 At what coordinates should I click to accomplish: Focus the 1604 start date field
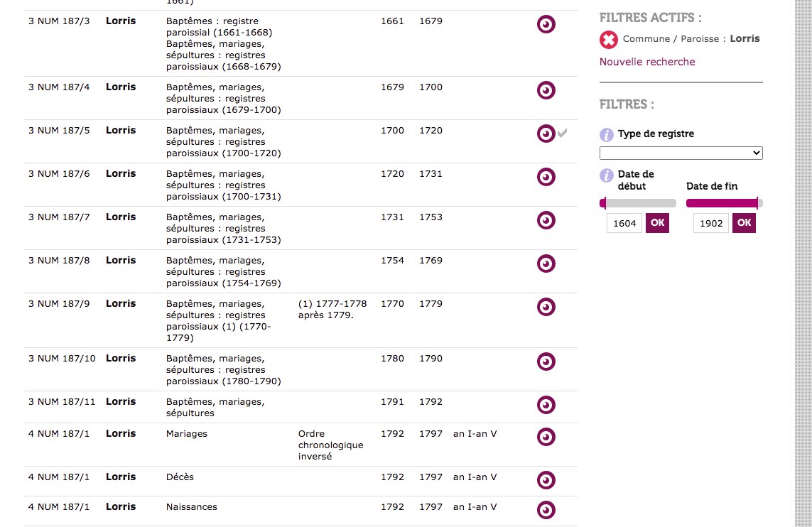pyautogui.click(x=624, y=224)
